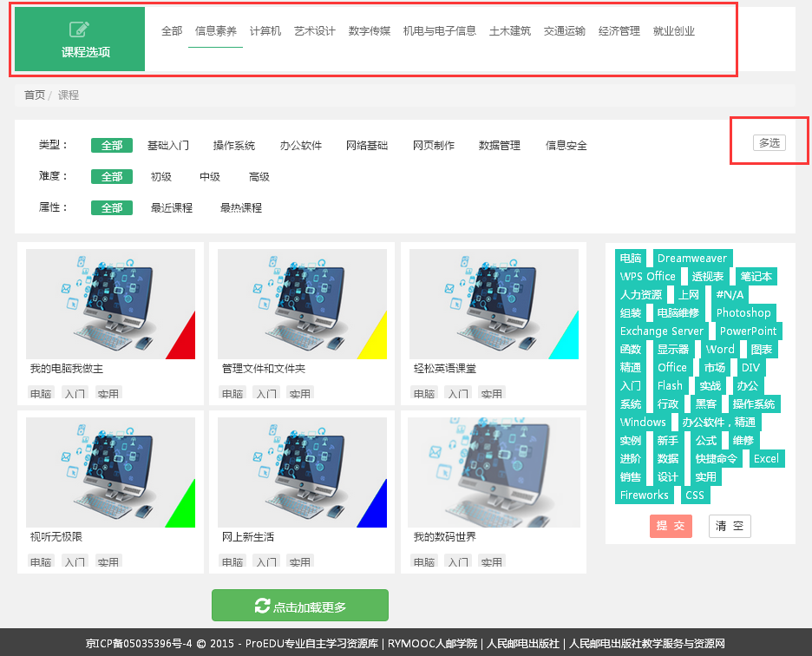The width and height of the screenshot is (812, 656).
Task: Click the 清空 clear button
Action: pos(730,526)
